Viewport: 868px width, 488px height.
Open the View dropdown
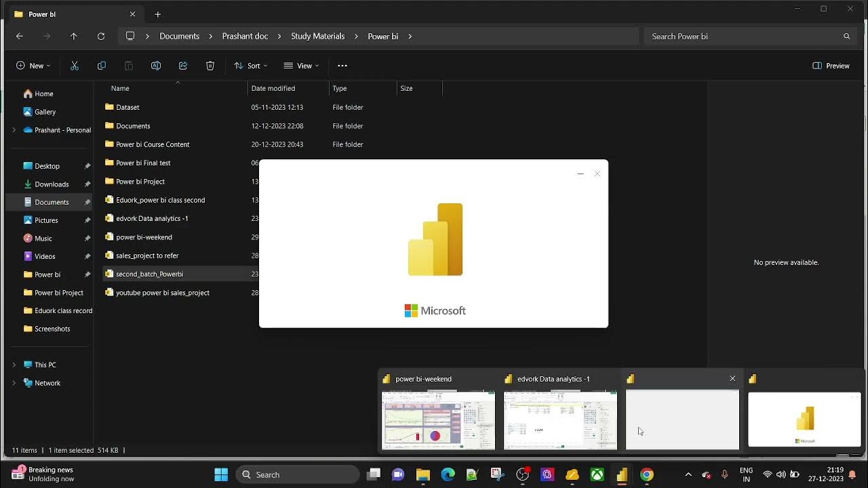point(301,66)
